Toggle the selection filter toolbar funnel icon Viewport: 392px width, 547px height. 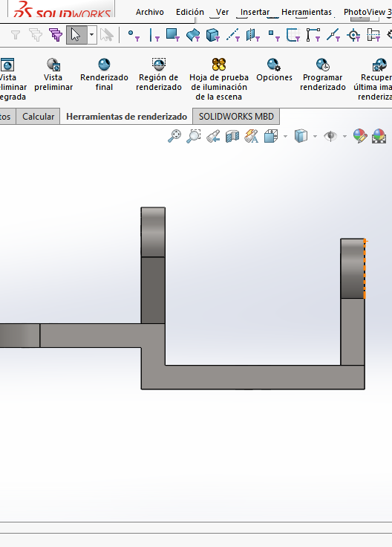tap(16, 35)
